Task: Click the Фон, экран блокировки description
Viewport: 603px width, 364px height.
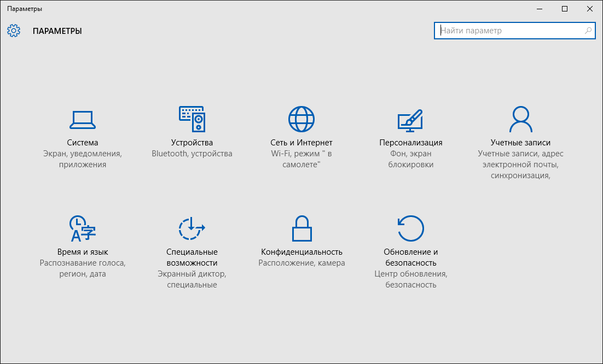Action: tap(411, 159)
